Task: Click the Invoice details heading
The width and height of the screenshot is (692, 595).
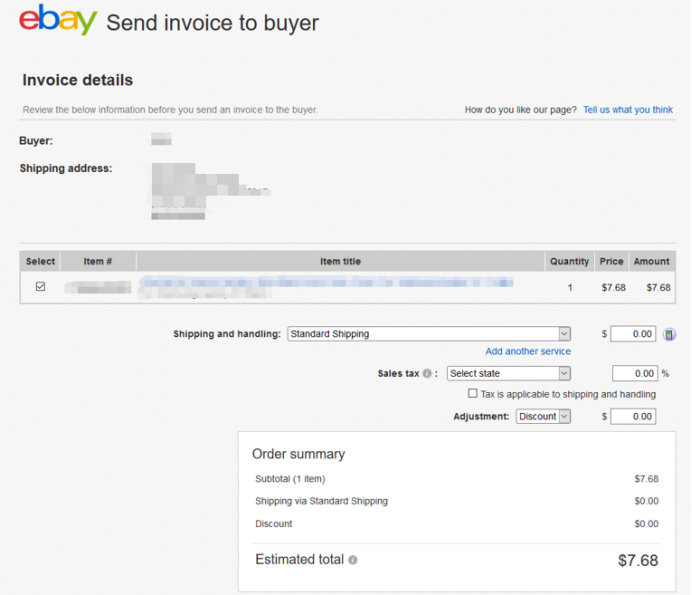Action: tap(78, 80)
